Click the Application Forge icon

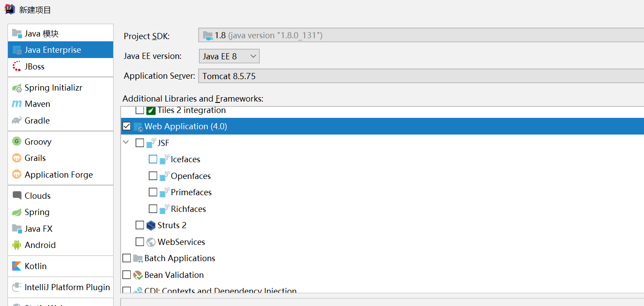coord(17,175)
